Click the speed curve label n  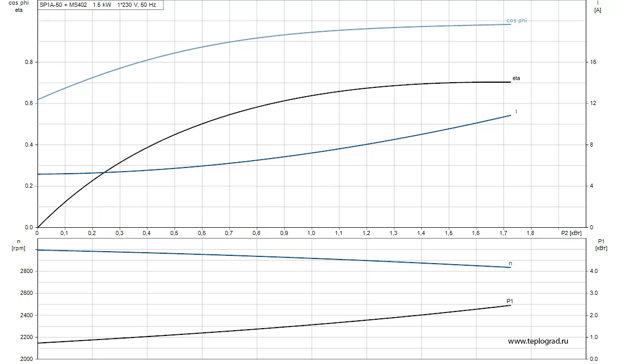[x=510, y=263]
